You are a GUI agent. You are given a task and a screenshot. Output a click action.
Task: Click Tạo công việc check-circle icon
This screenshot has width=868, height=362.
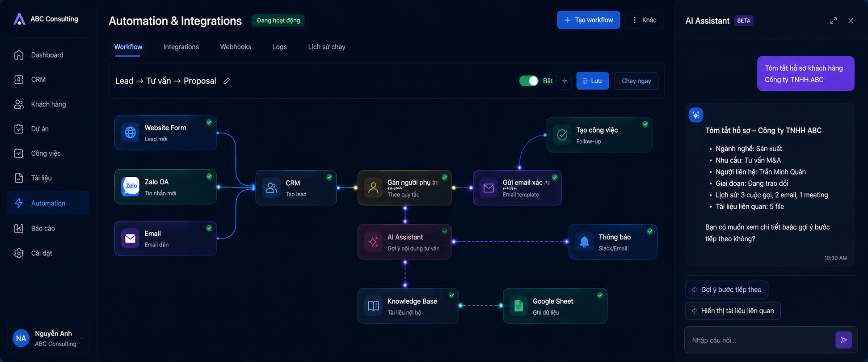(x=562, y=135)
